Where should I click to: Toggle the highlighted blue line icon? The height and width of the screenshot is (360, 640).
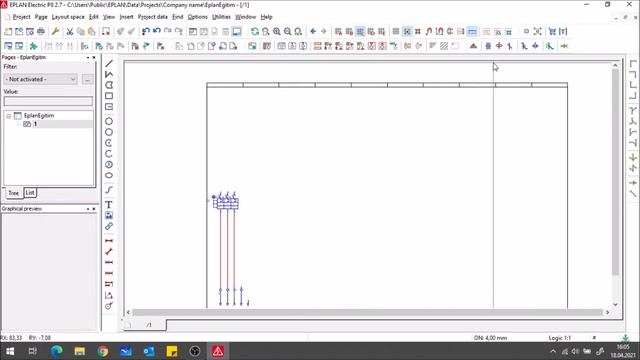point(472,31)
